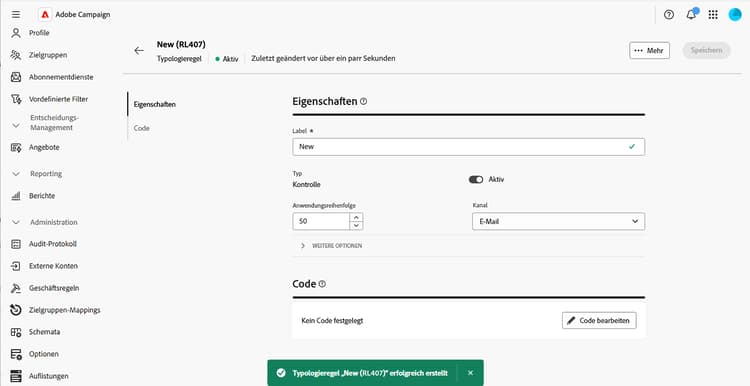Viewport: 750px width, 386px height.
Task: Decrease the Anwendungsreihenfolge value
Action: coord(356,225)
